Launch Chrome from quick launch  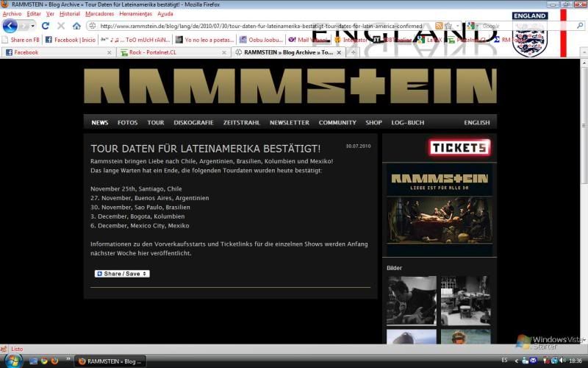44,361
